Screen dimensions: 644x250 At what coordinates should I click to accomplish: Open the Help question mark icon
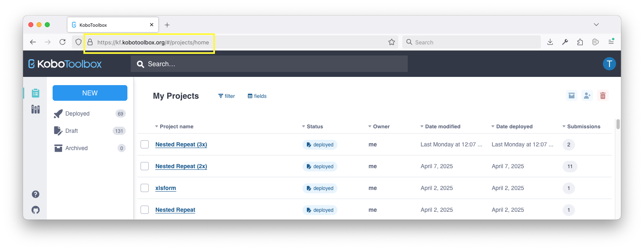(x=36, y=194)
